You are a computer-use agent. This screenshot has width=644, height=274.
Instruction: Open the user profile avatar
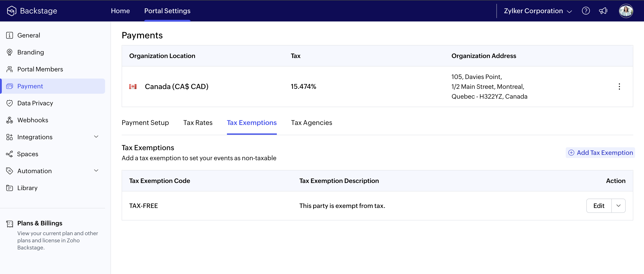626,11
